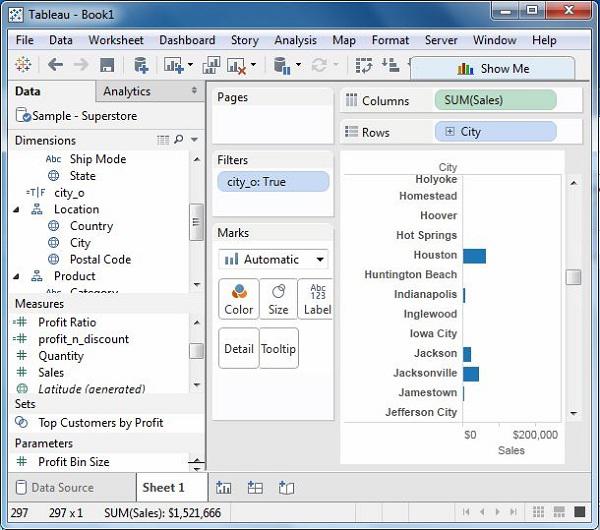Open pause updates dropdown arrow
This screenshot has width=600, height=530.
298,65
